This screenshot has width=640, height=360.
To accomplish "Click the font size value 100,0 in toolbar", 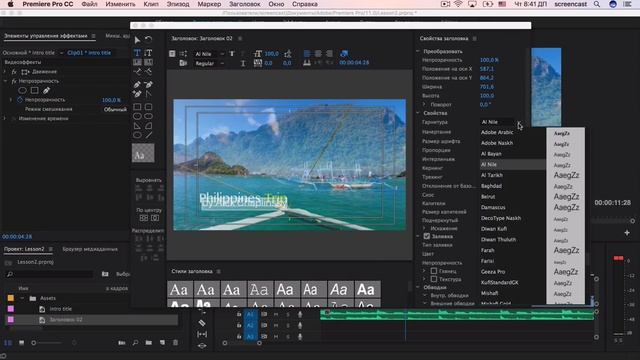I will click(x=271, y=54).
